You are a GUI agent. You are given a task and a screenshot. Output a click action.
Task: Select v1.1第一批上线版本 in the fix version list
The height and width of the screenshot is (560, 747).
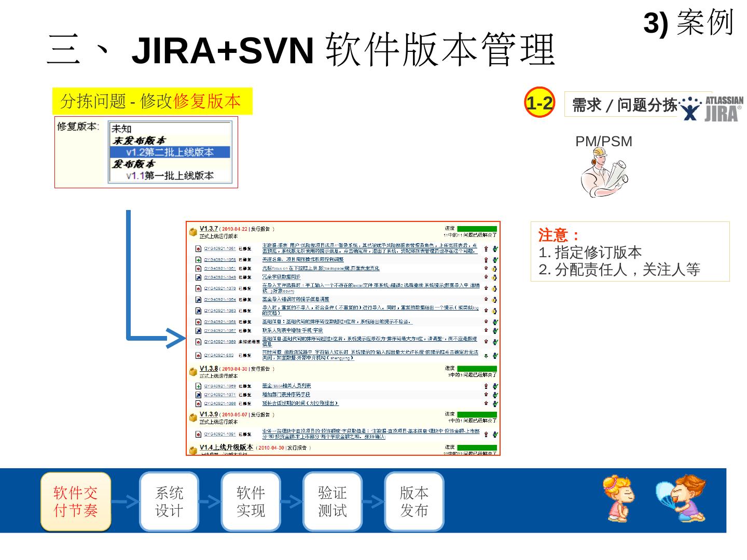pos(170,176)
